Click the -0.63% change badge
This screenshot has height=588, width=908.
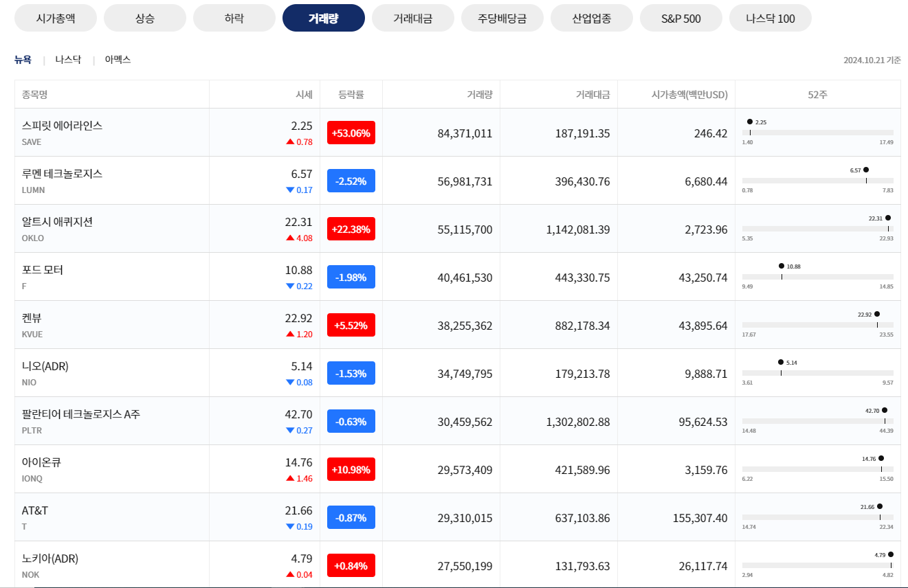pyautogui.click(x=351, y=421)
